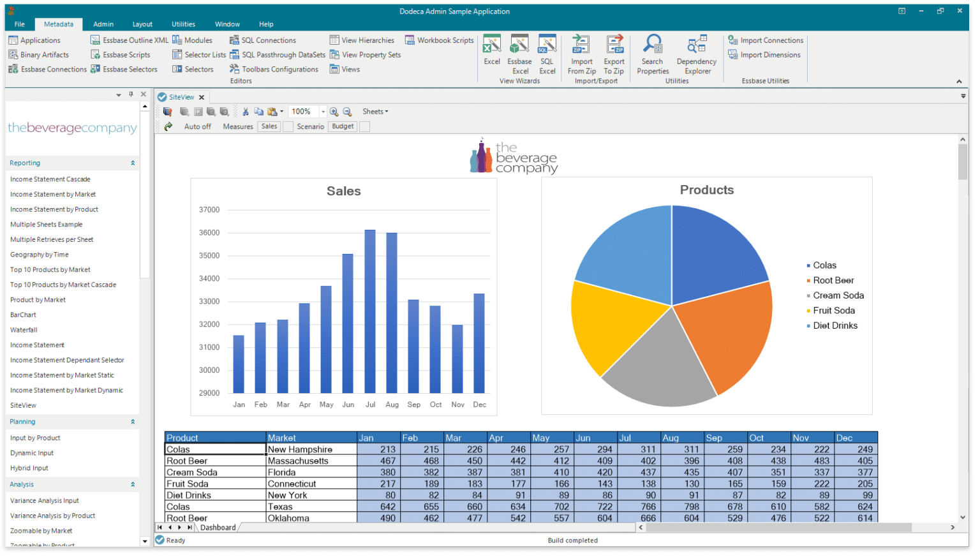
Task: Click the zoom in magnifier on the view toolbar
Action: (334, 111)
